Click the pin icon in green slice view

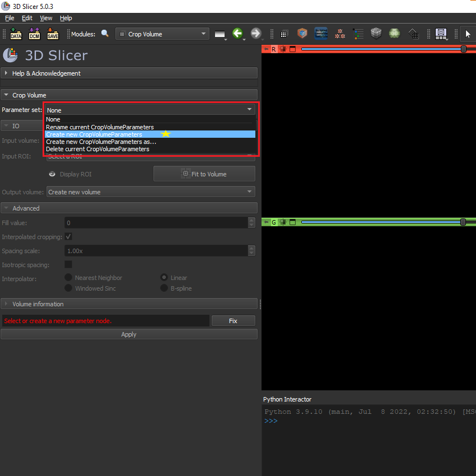coord(266,222)
